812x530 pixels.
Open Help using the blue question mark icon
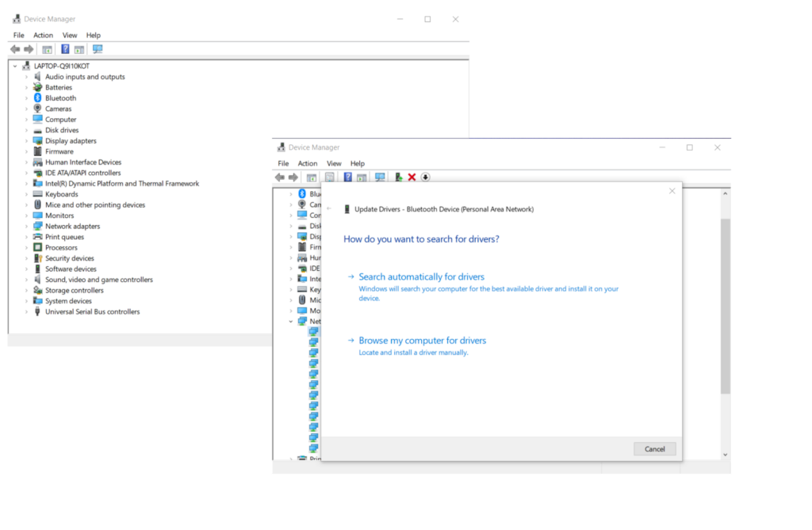[x=348, y=177]
